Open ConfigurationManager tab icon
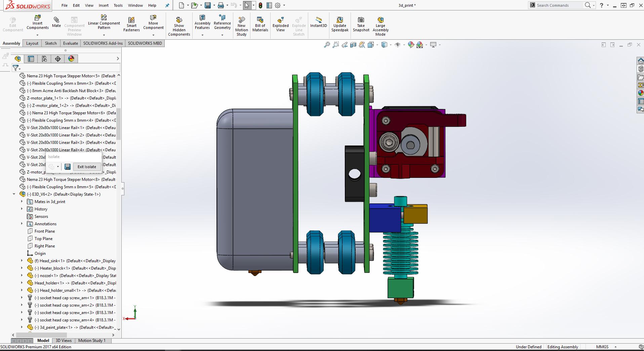 tap(44, 59)
